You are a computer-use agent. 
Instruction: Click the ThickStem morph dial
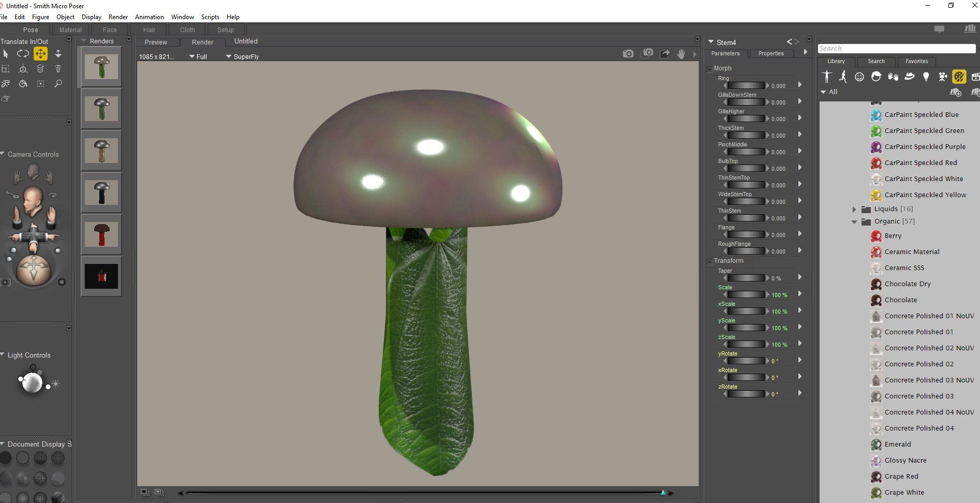click(x=746, y=135)
